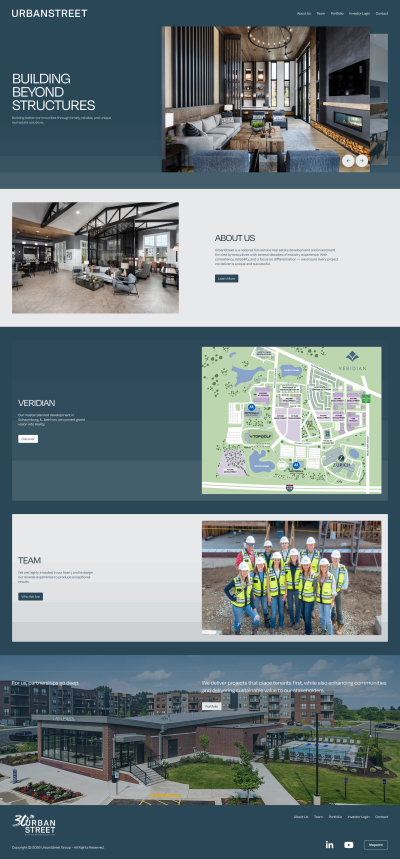Screen dimensions: 400x859
Task: Click the URBANSTREET logo in header
Action: pyautogui.click(x=49, y=13)
